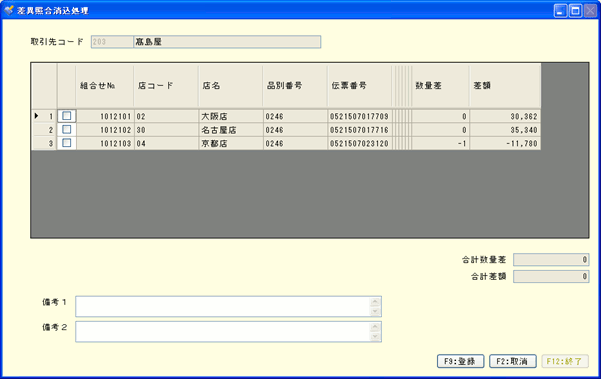The image size is (601, 379).
Task: Click the 備考1 scroll up arrow
Action: click(x=375, y=302)
